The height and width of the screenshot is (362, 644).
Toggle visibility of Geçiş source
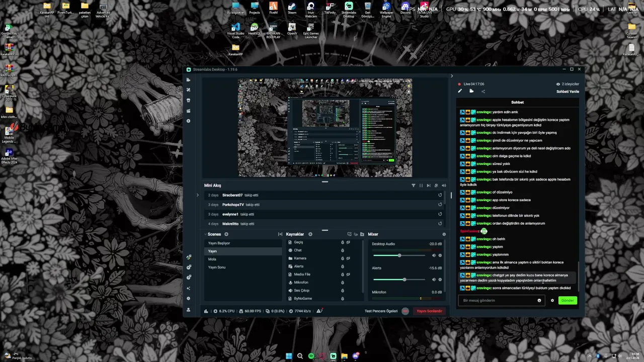pos(348,242)
